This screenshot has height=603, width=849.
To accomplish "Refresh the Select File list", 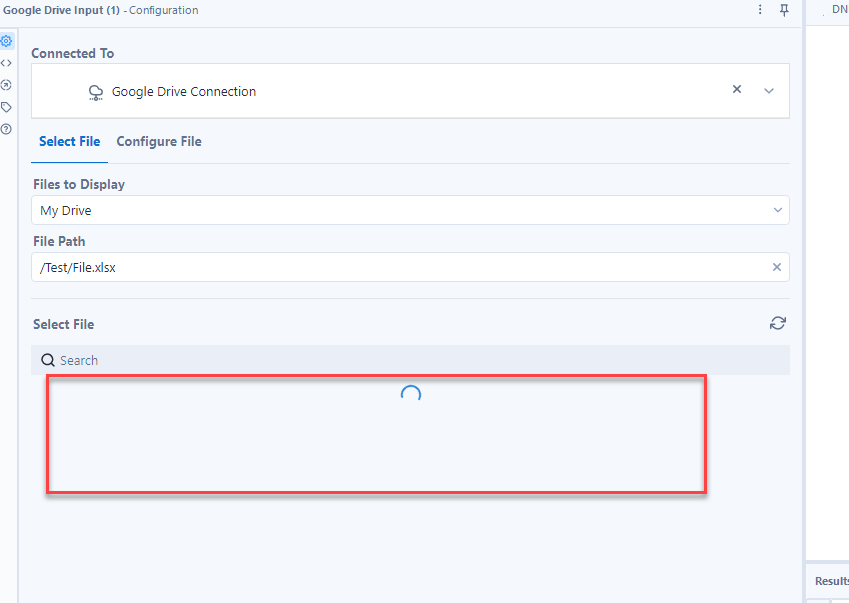I will [777, 323].
